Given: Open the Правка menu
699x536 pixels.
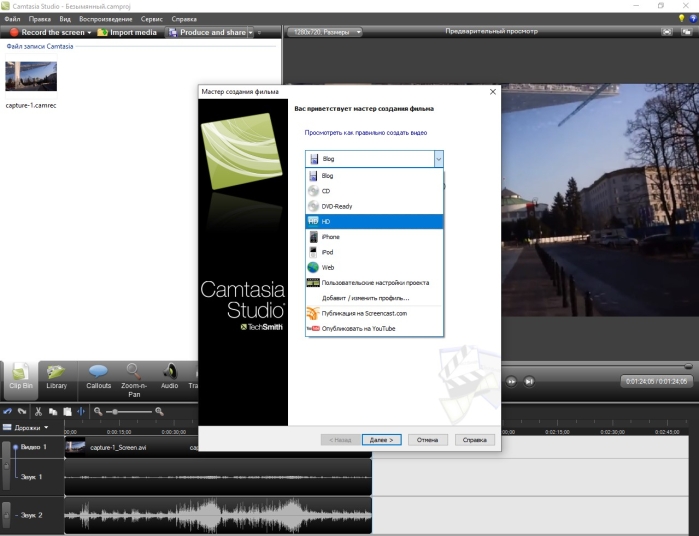Looking at the screenshot, I should [39, 19].
